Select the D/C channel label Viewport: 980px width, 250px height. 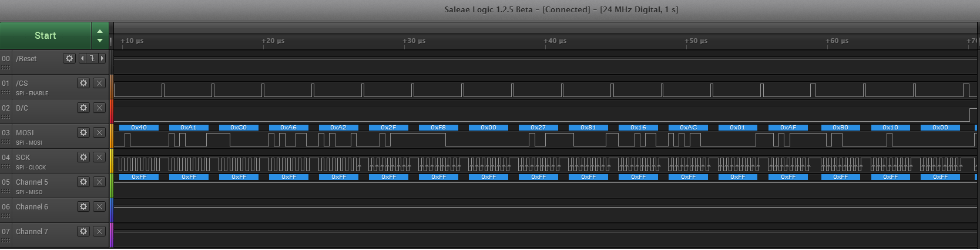point(22,108)
